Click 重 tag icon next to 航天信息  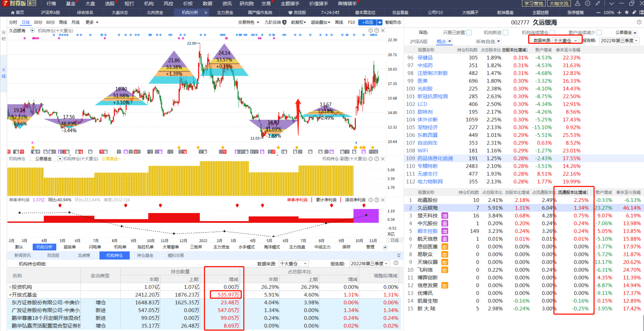pos(445,239)
